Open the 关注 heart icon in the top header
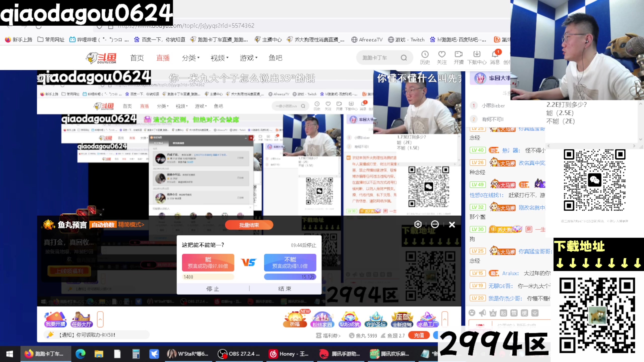644x362 pixels. [x=442, y=58]
